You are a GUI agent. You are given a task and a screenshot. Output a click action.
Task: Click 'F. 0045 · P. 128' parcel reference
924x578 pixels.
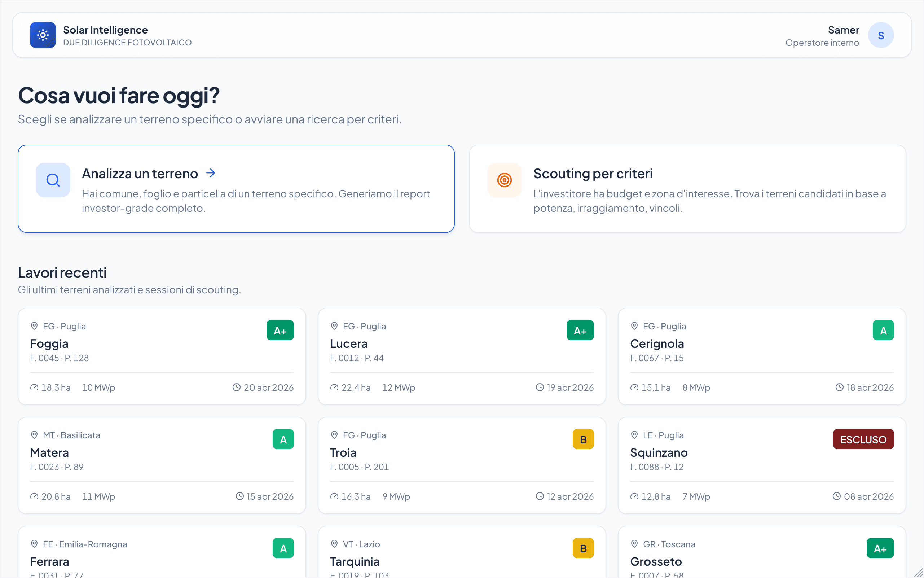(59, 358)
